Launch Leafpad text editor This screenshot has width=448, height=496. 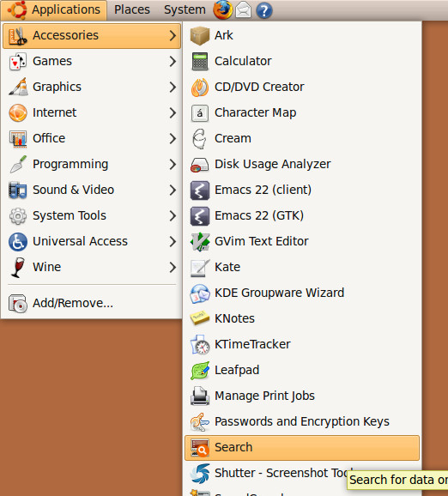(302, 371)
